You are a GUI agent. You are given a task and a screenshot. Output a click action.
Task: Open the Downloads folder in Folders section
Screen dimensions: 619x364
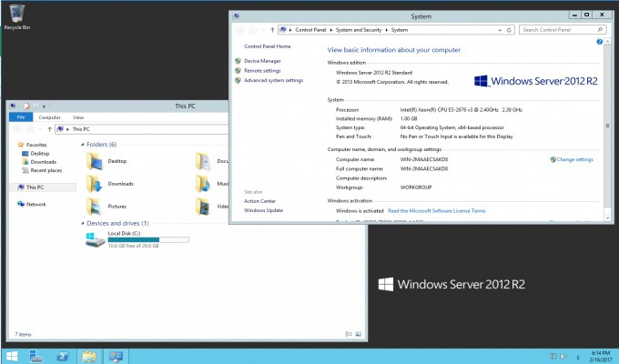pyautogui.click(x=120, y=184)
